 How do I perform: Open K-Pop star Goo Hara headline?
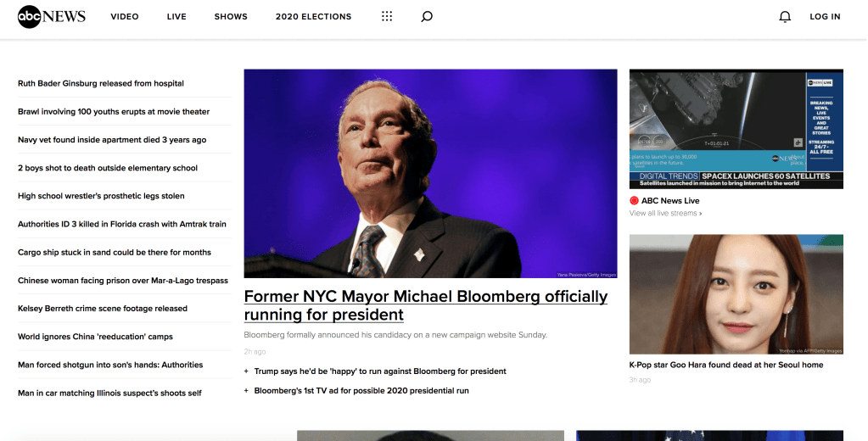coord(725,366)
